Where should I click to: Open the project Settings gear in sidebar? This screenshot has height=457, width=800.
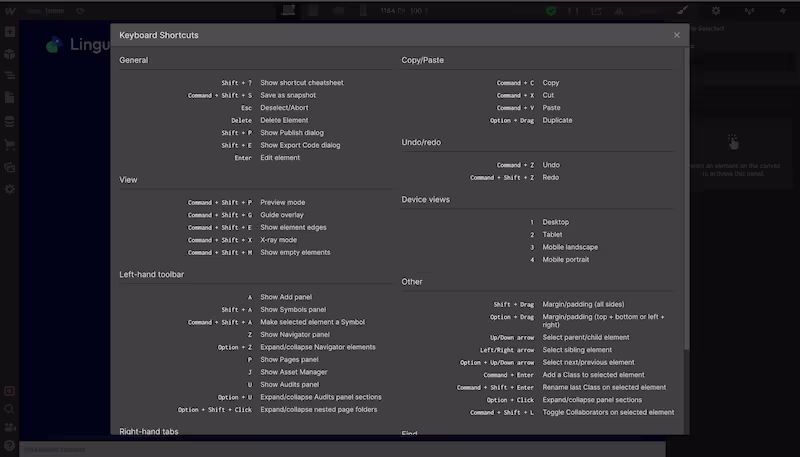[x=10, y=189]
